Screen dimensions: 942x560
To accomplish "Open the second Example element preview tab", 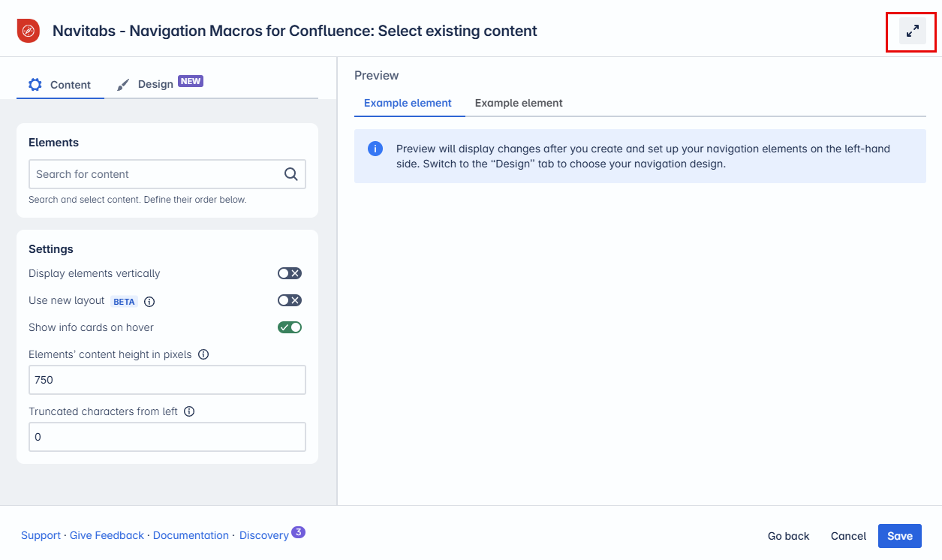I will tap(519, 103).
